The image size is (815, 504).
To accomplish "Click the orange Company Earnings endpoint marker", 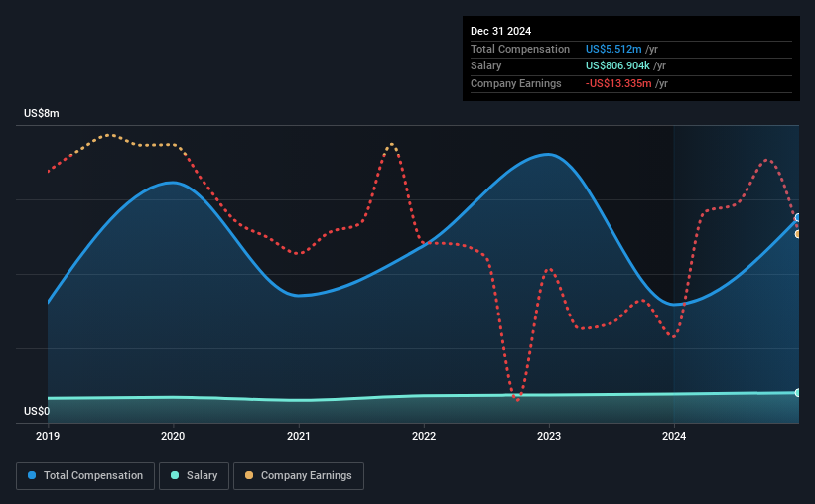I will 798,234.
